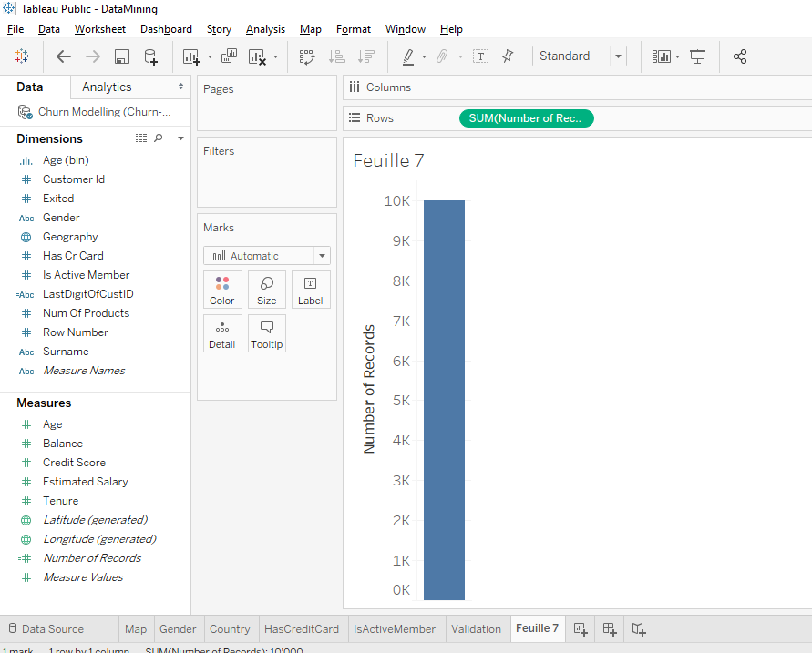812x653 pixels.
Task: Open the Standard fit dropdown
Action: (x=618, y=56)
